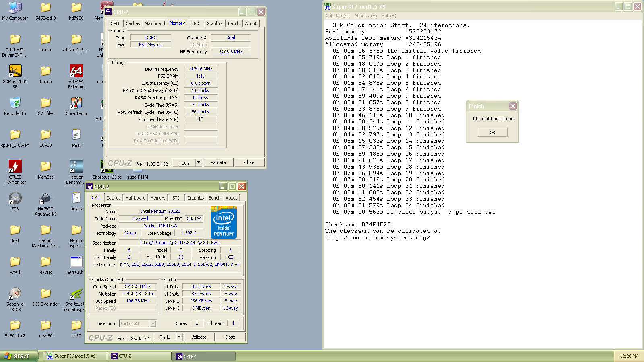Click the checksum D74E4E23 line
644x362 pixels.
point(358,225)
